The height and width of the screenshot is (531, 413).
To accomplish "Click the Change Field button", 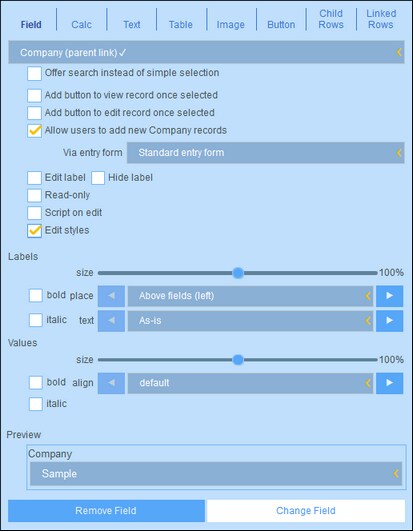I will coord(306,511).
